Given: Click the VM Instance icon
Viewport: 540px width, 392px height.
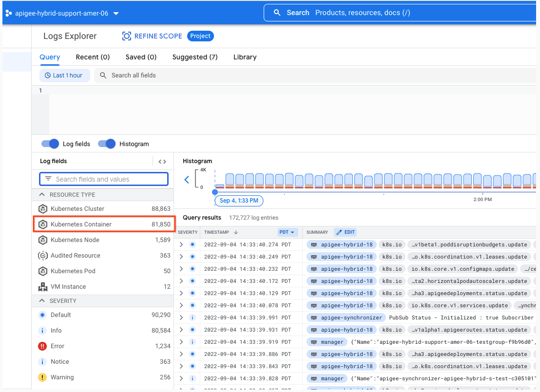Looking at the screenshot, I should tap(43, 287).
